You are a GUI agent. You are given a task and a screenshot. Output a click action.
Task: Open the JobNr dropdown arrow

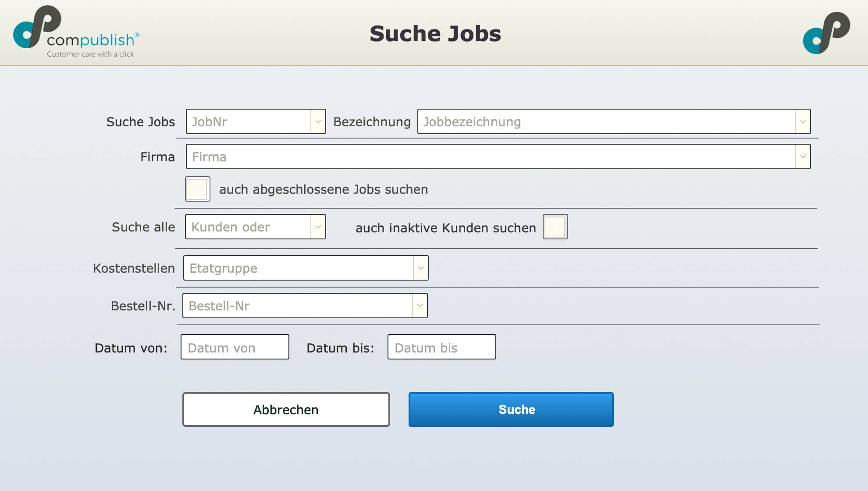(318, 121)
